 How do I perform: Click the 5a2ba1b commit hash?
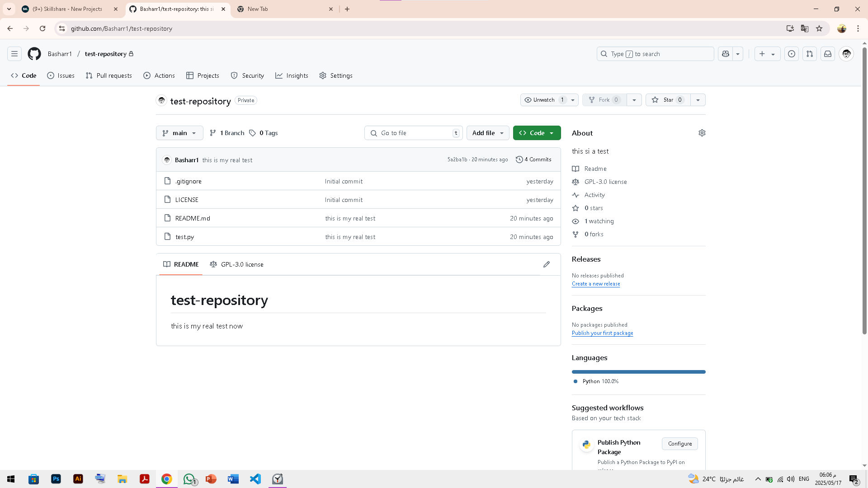tap(457, 160)
